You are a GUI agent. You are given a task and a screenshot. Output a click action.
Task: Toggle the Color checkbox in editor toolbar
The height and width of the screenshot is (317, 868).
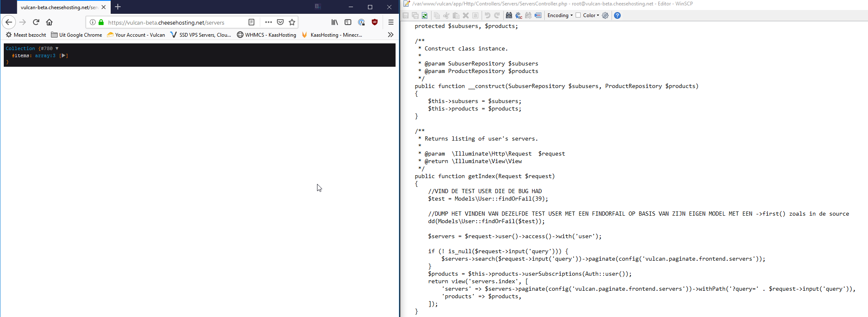point(579,15)
